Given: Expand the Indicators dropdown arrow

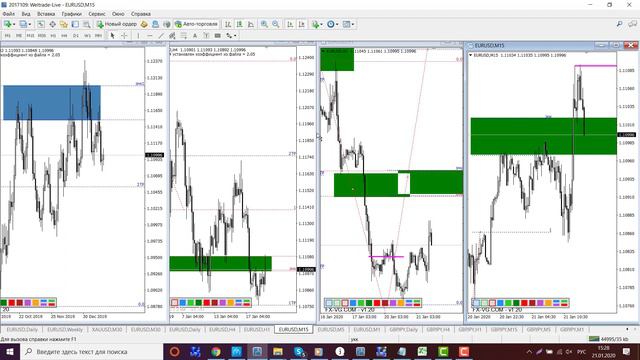Looking at the screenshot, I should (321, 24).
